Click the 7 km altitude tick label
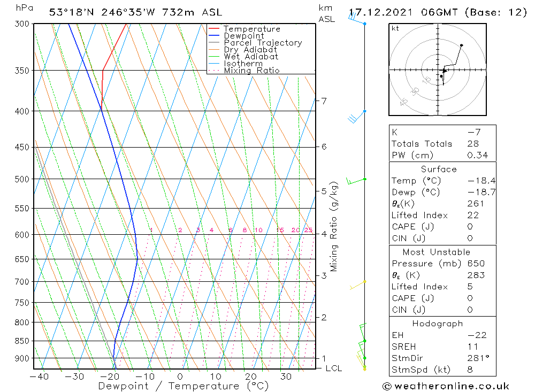 [x=324, y=101]
